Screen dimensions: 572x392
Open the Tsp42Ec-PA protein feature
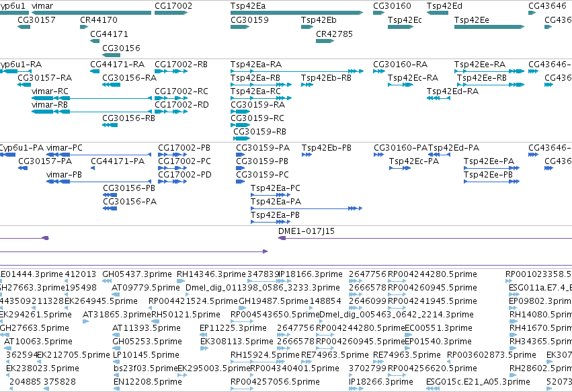click(400, 168)
